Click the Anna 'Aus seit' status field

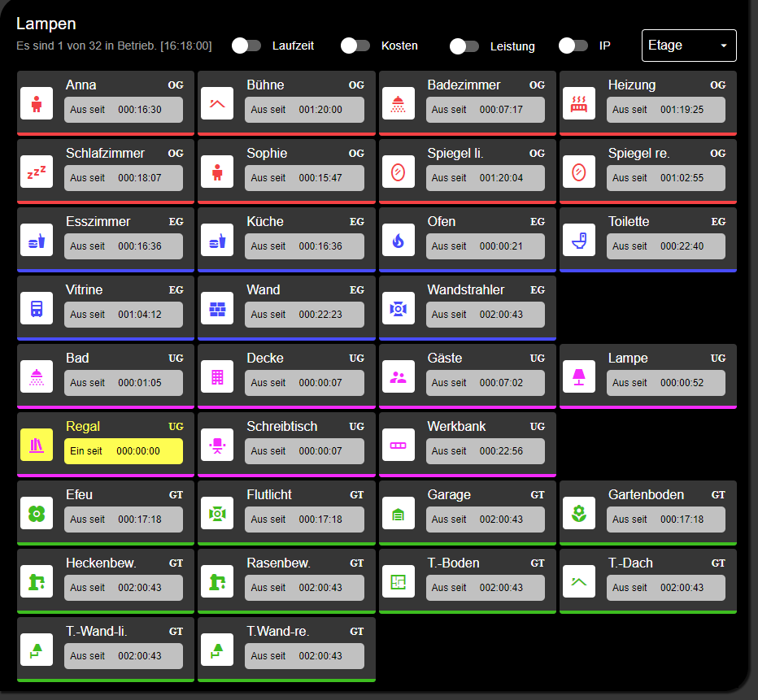point(124,110)
